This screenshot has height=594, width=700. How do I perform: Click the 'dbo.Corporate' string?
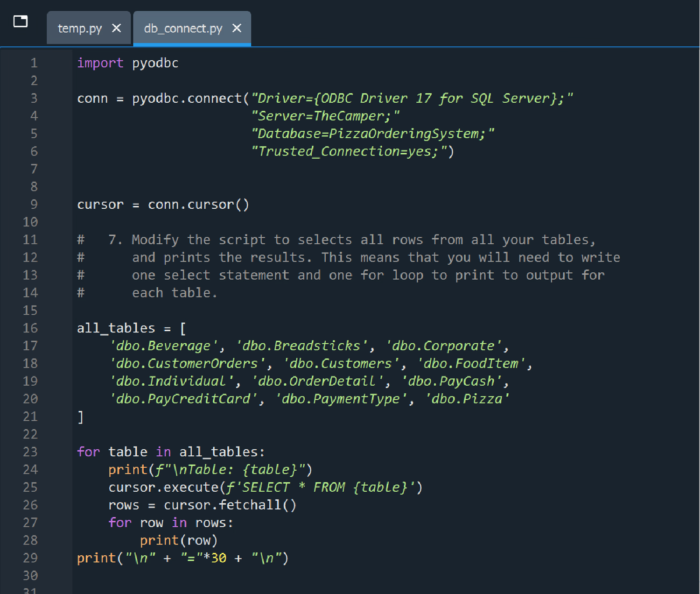coord(443,346)
